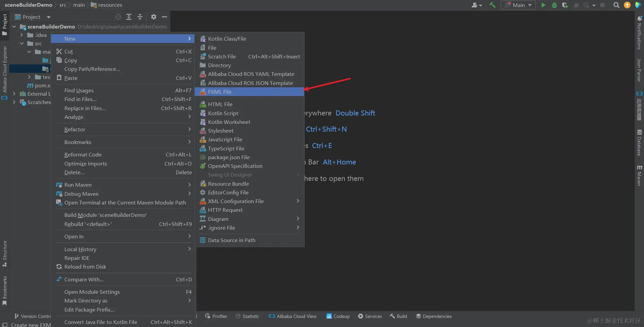Expand the XML Configuration File submenu
The height and width of the screenshot is (327, 644).
[x=249, y=201]
